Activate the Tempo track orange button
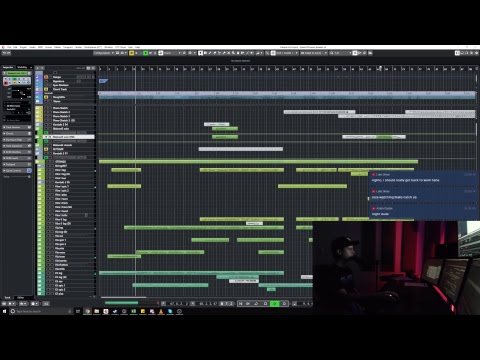Screen dimensions: 480x360 46,77
